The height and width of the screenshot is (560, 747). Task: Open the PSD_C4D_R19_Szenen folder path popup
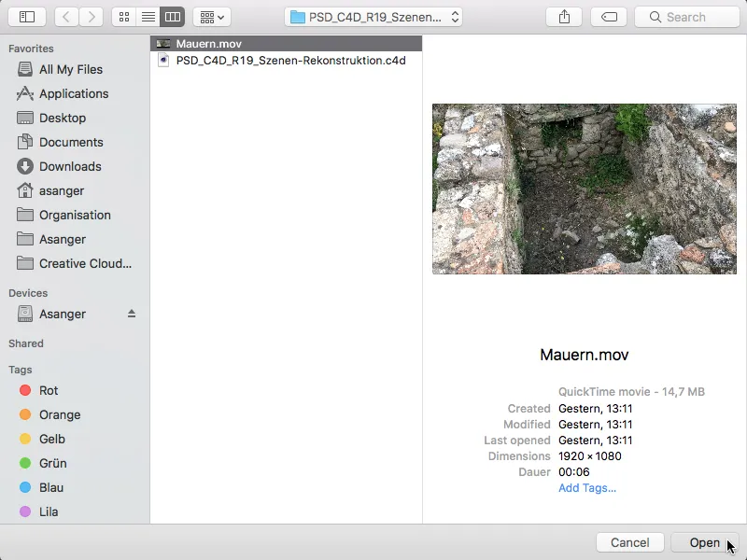(373, 17)
